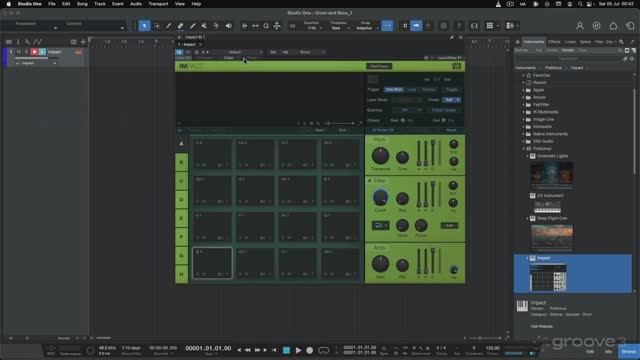Select Impact pad bank B
The image size is (640, 360).
point(182,162)
